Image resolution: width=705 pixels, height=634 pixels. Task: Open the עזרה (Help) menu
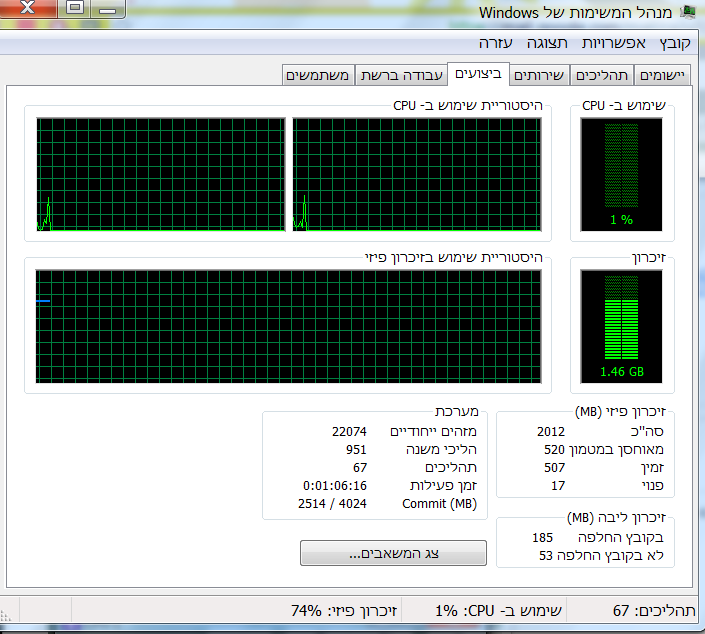pos(496,43)
